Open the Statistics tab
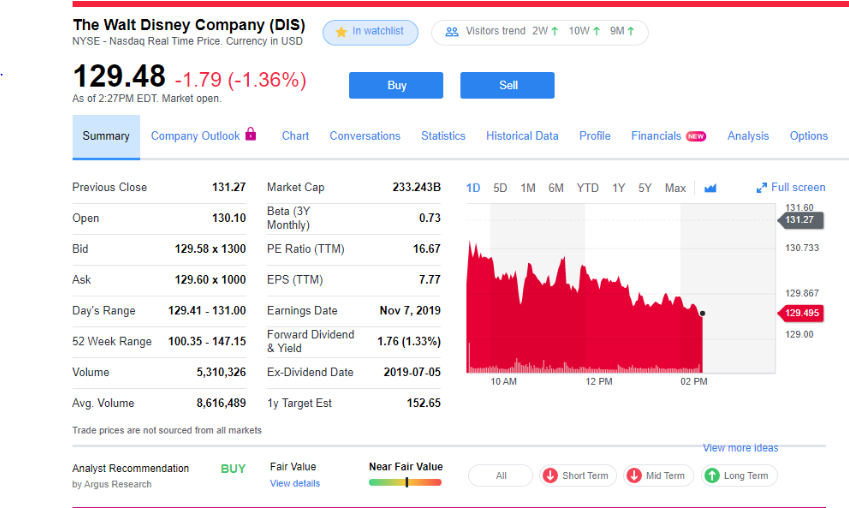 click(x=443, y=136)
